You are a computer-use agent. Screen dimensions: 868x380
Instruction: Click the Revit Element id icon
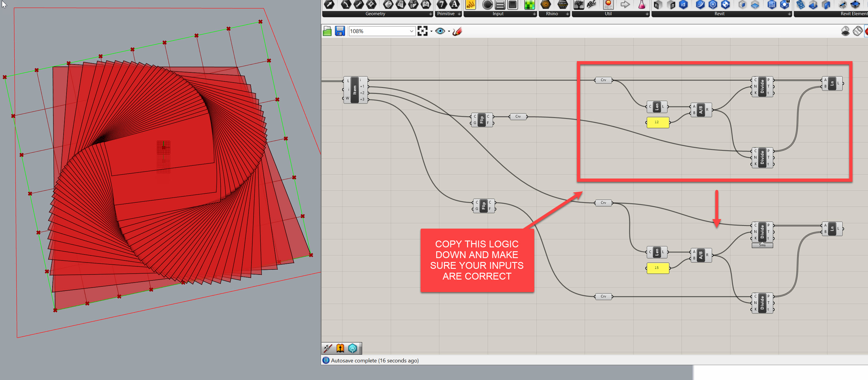(x=683, y=5)
